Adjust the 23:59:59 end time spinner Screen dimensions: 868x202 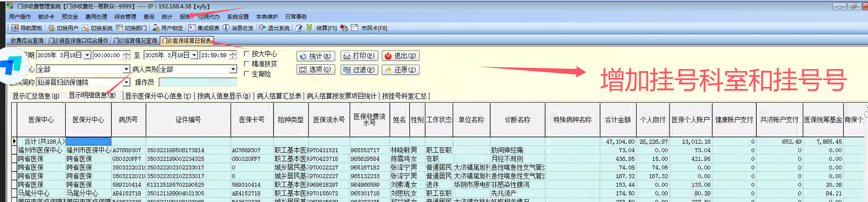coord(233,55)
